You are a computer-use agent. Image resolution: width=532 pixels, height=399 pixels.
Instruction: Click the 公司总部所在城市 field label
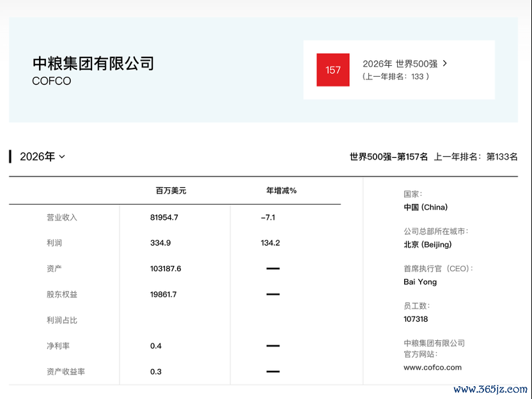click(x=435, y=231)
